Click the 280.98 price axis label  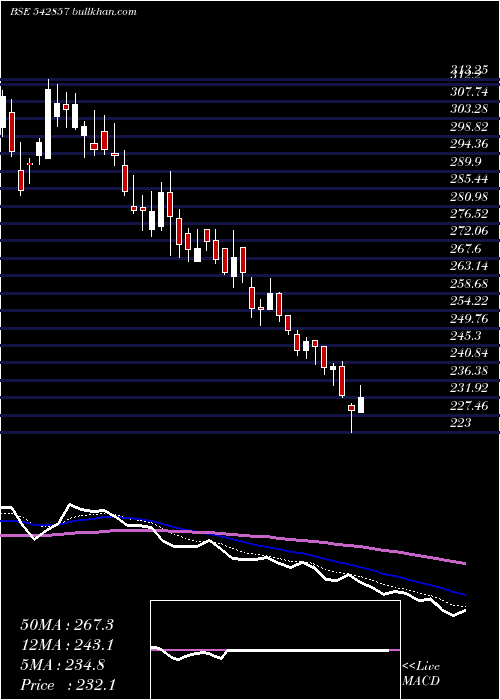tap(469, 196)
